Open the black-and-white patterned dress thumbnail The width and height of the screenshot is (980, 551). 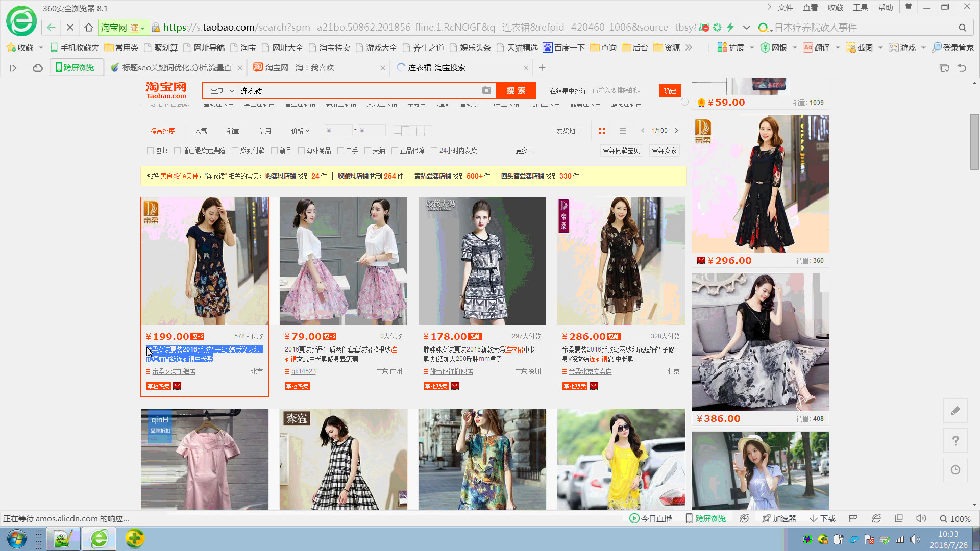482,261
